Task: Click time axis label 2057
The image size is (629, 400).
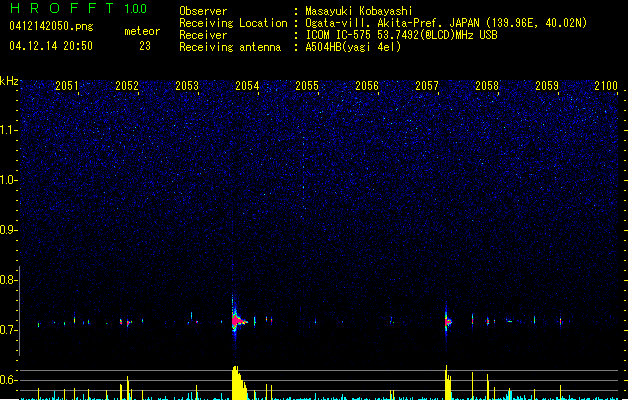Action: [427, 86]
